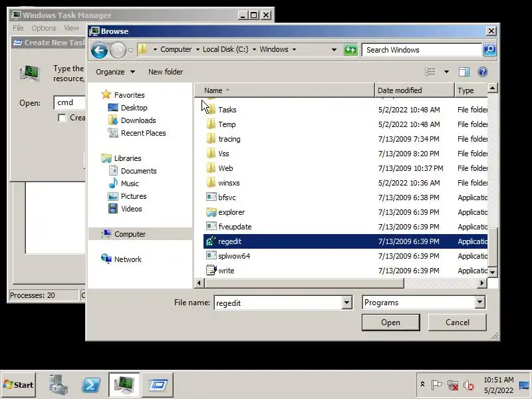This screenshot has width=532, height=399.
Task: Click the search magnifier icon
Action: pos(489,50)
